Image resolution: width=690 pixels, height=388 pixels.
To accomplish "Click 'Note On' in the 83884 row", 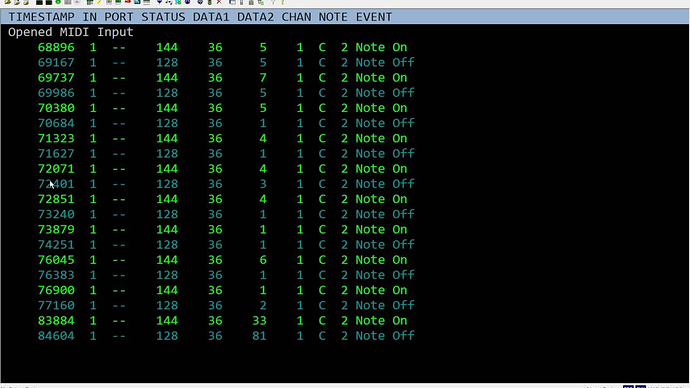I will pyautogui.click(x=382, y=320).
